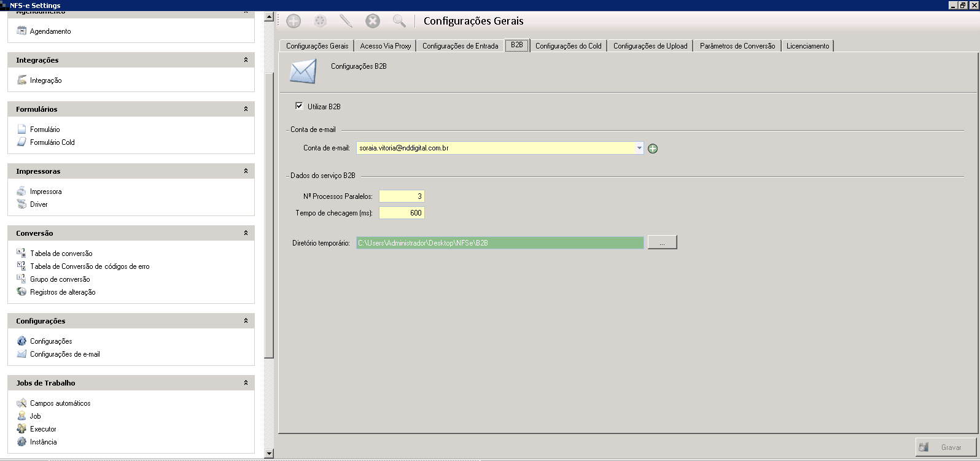
Task: Open Tabela de conversão item
Action: (x=61, y=254)
